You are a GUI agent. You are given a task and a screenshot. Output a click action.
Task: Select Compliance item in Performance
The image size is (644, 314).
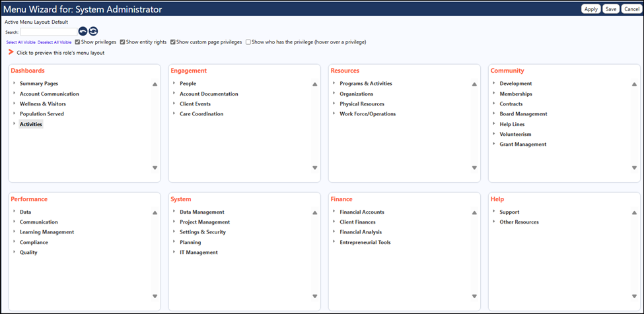(34, 242)
